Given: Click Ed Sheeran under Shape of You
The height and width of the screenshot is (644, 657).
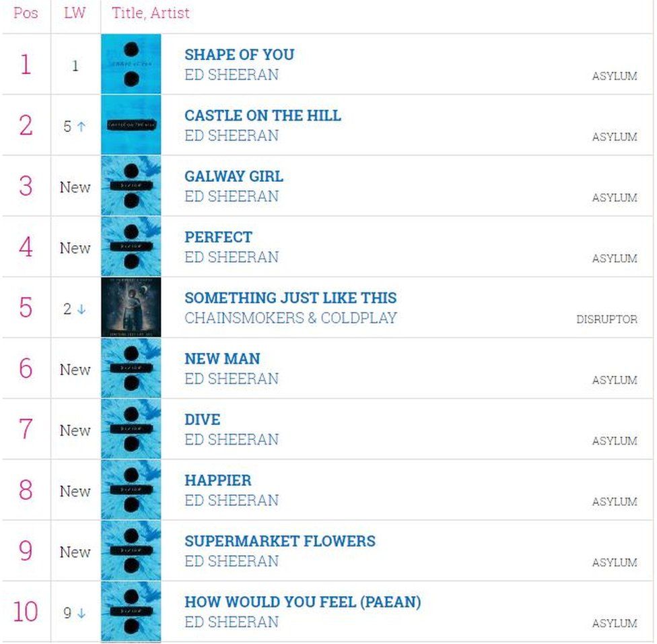Looking at the screenshot, I should click(232, 75).
